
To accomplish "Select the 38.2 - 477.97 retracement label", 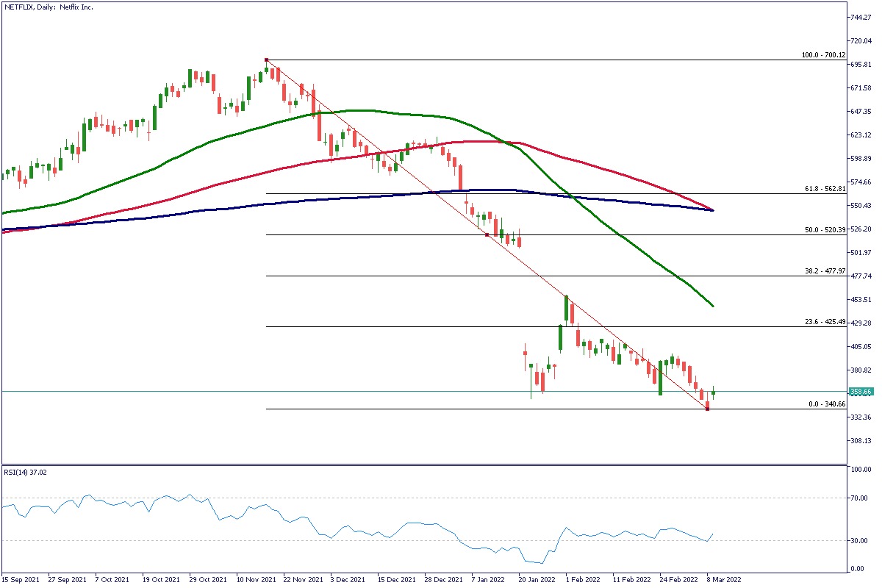I will tap(825, 270).
